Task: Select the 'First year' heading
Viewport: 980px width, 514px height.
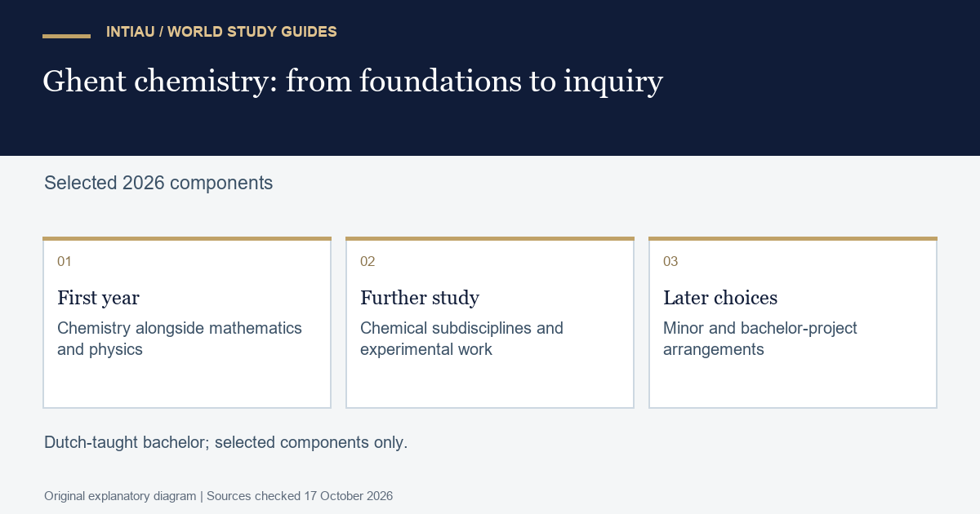Action: pos(98,298)
